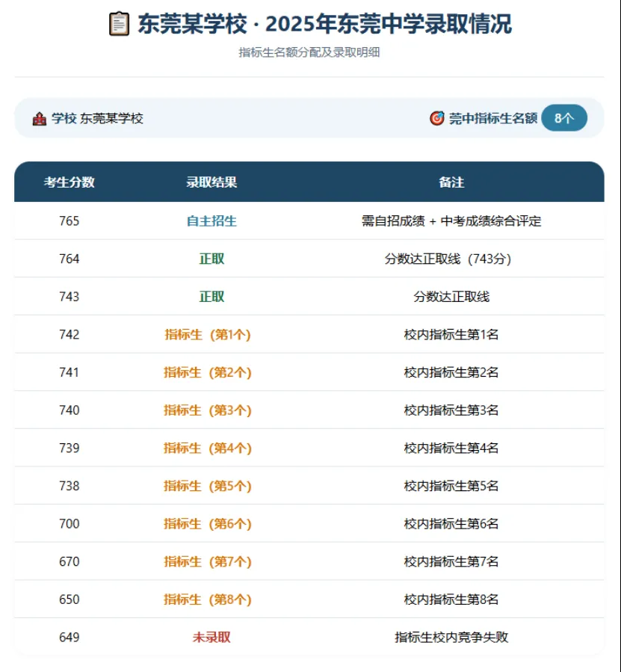Click 指标生（第5个）result
Viewport: 621px width, 672px height.
208,486
